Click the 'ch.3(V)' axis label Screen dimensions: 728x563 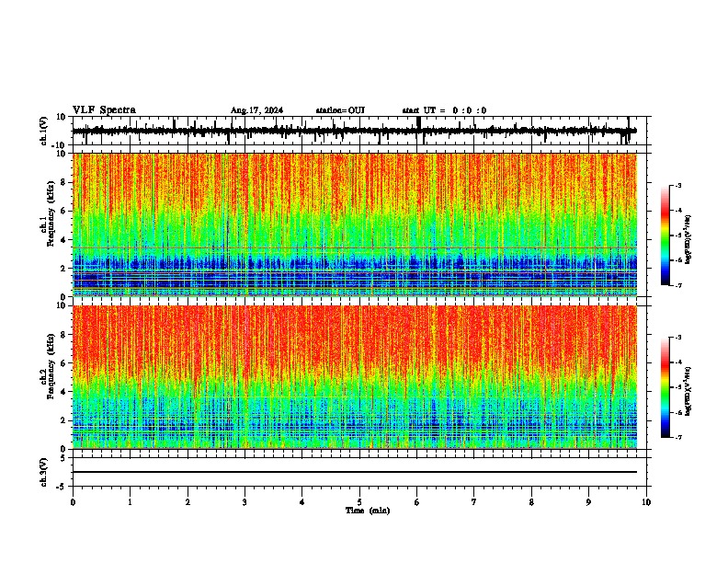pos(44,472)
